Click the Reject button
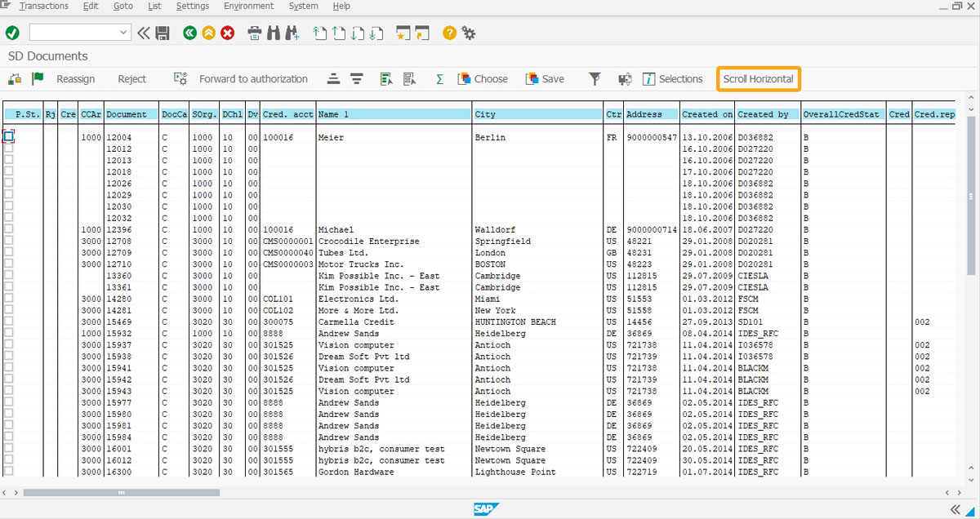Image resolution: width=980 pixels, height=519 pixels. click(132, 79)
